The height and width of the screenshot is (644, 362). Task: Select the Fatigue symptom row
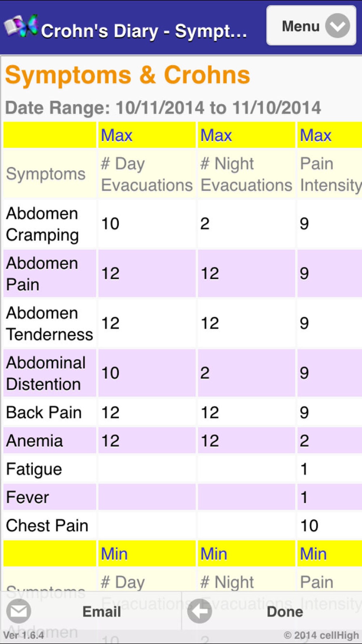tap(34, 469)
